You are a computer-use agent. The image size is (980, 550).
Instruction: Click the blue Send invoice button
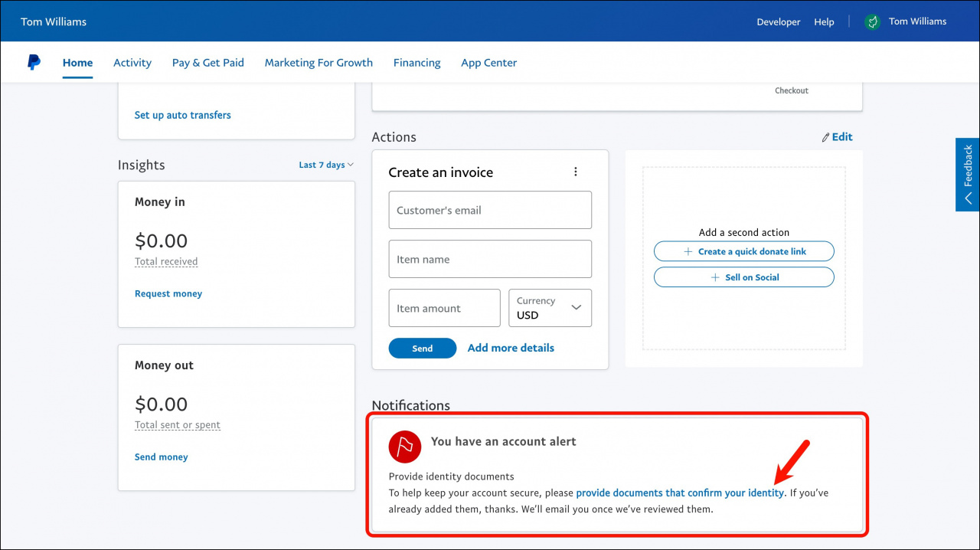coord(423,348)
